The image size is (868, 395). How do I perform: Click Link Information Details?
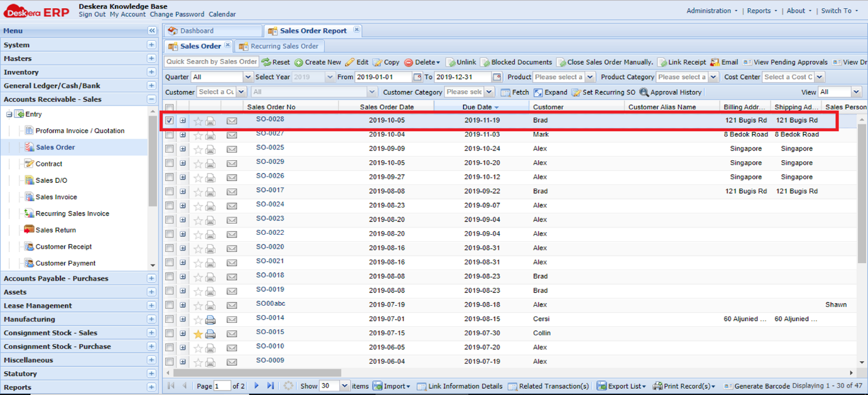[460, 386]
